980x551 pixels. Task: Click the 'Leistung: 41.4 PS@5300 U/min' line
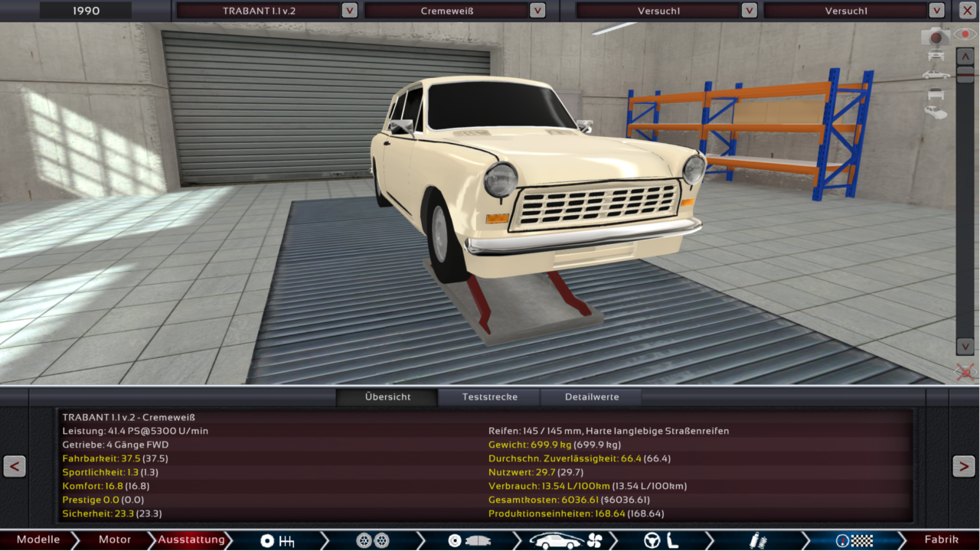[135, 431]
